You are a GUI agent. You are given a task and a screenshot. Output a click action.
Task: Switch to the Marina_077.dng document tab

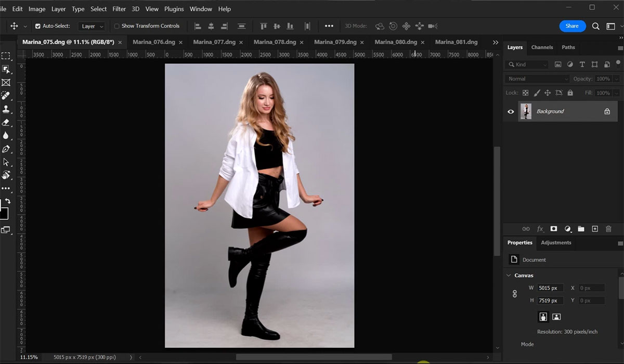click(x=214, y=42)
